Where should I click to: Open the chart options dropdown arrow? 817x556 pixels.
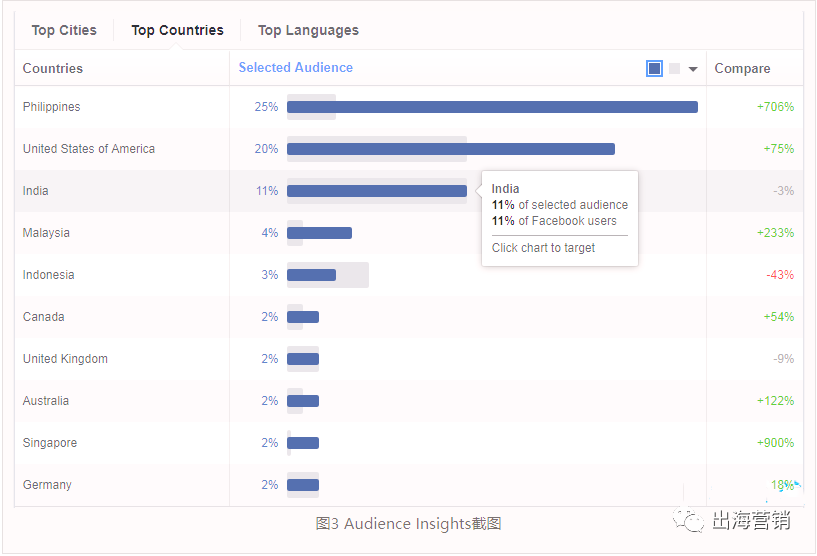(x=693, y=69)
